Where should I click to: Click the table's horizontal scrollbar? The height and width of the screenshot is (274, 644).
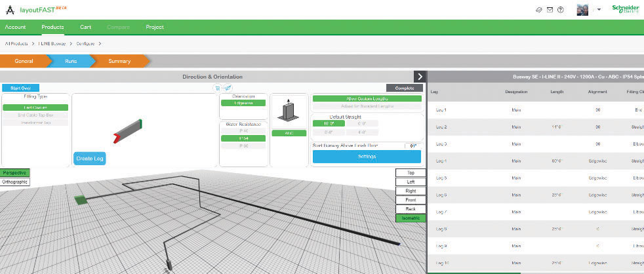(x=474, y=273)
